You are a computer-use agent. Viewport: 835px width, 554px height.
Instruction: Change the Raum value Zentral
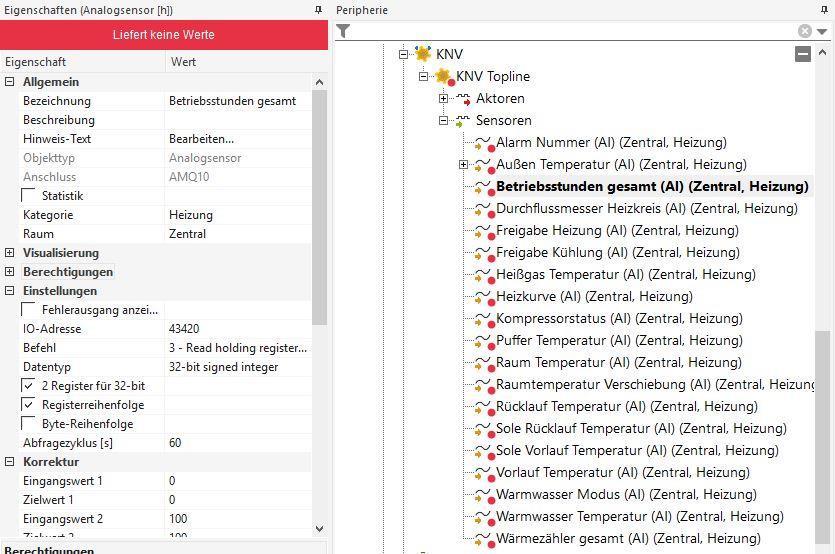coord(238,234)
